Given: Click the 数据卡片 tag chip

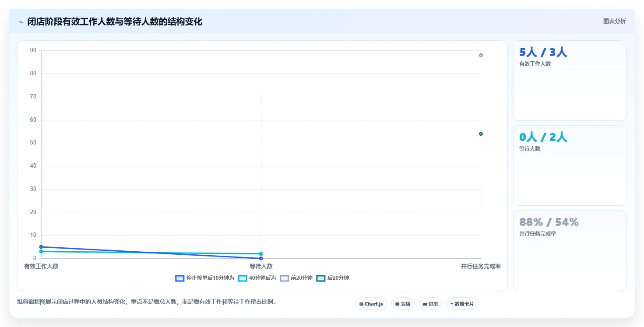Looking at the screenshot, I should tap(462, 304).
